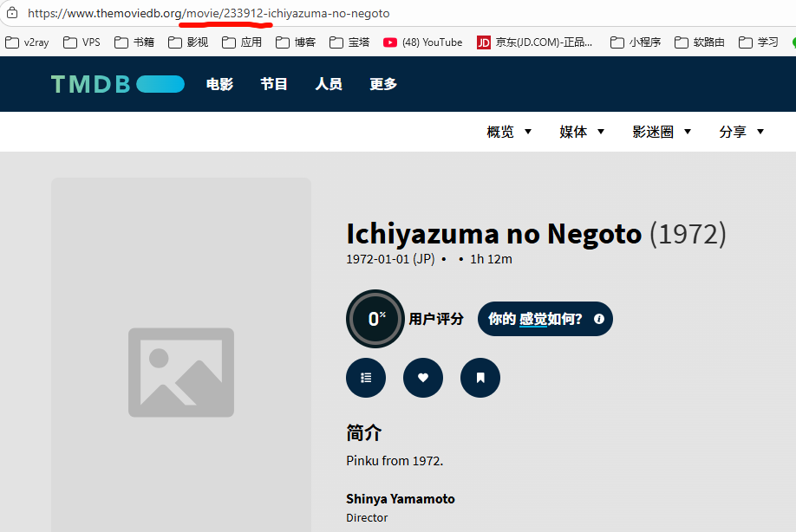Click info icon in 你的感觉如何 button
Viewport: 796px width, 532px height.
[x=599, y=319]
